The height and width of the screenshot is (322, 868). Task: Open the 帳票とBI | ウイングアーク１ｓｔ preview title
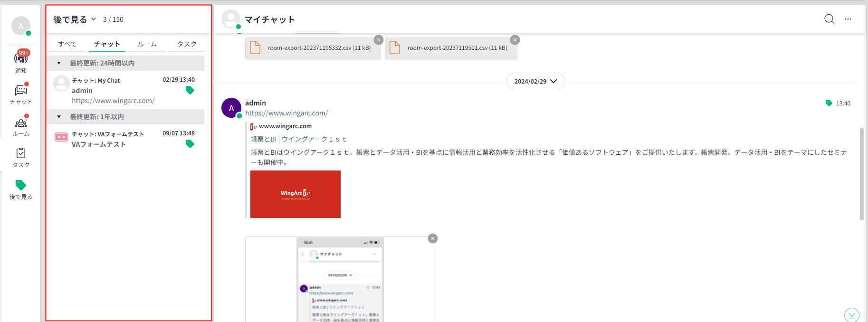(298, 139)
